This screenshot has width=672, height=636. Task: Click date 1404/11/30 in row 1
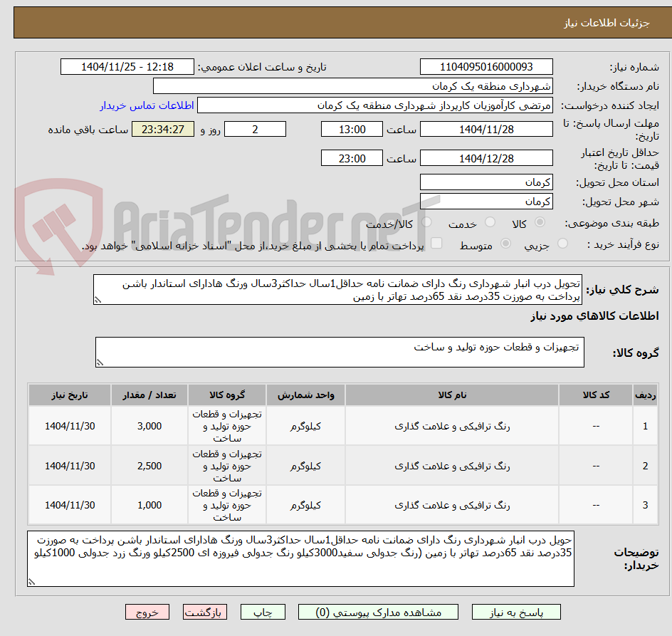pos(70,427)
